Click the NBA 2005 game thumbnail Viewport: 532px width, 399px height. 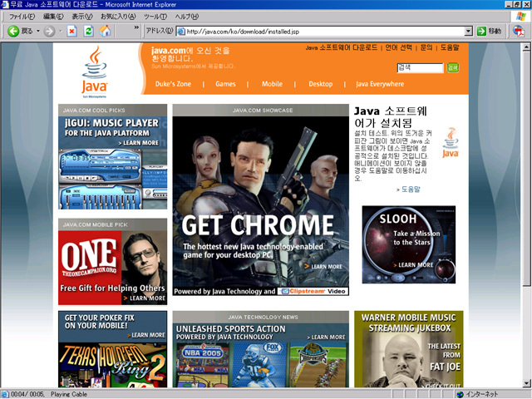pyautogui.click(x=202, y=365)
